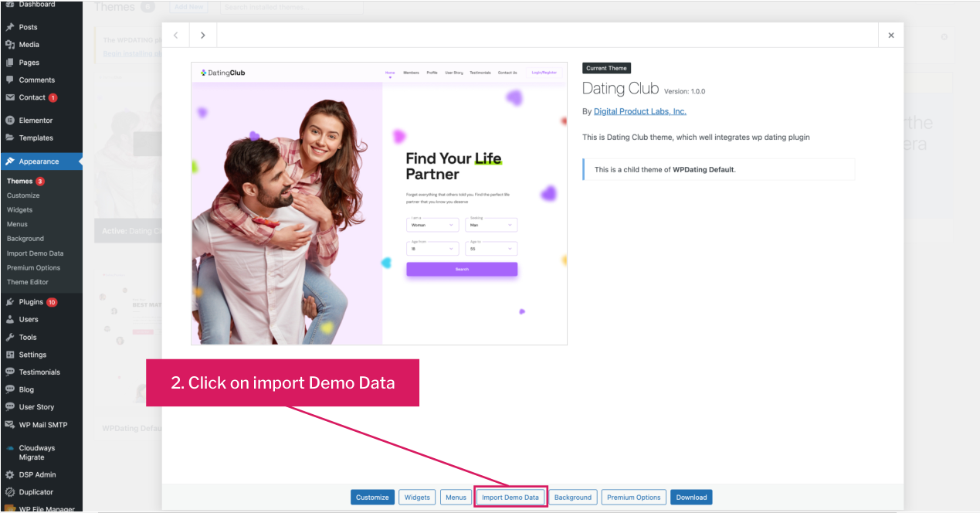Click the blue Customize button

click(372, 498)
